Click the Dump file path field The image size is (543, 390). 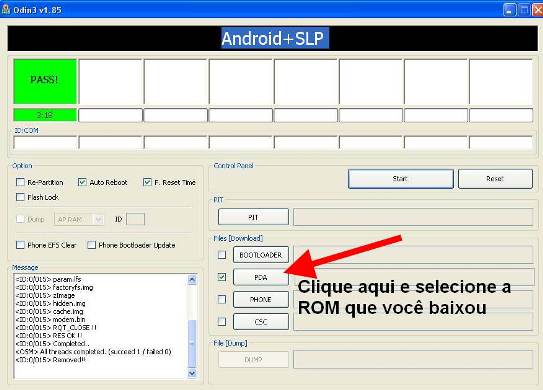(413, 360)
